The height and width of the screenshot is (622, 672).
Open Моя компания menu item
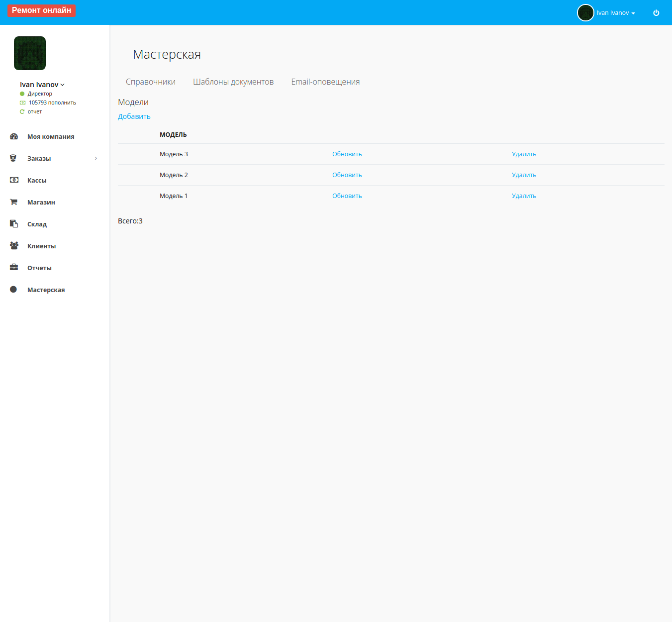(x=51, y=136)
